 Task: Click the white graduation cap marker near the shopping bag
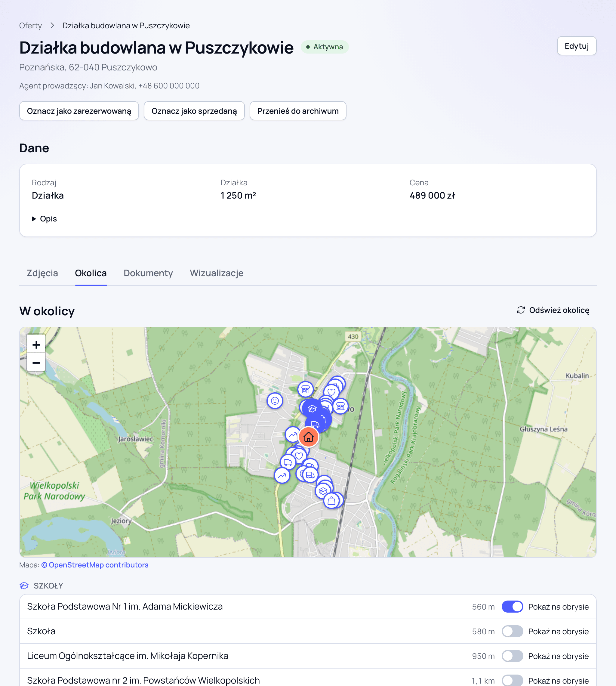(x=323, y=491)
